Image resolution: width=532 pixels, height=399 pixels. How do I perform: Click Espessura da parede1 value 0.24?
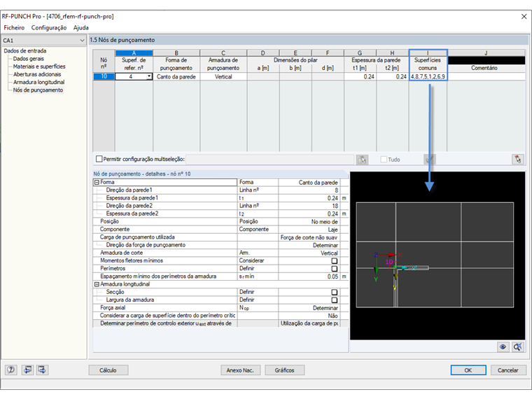[309, 198]
